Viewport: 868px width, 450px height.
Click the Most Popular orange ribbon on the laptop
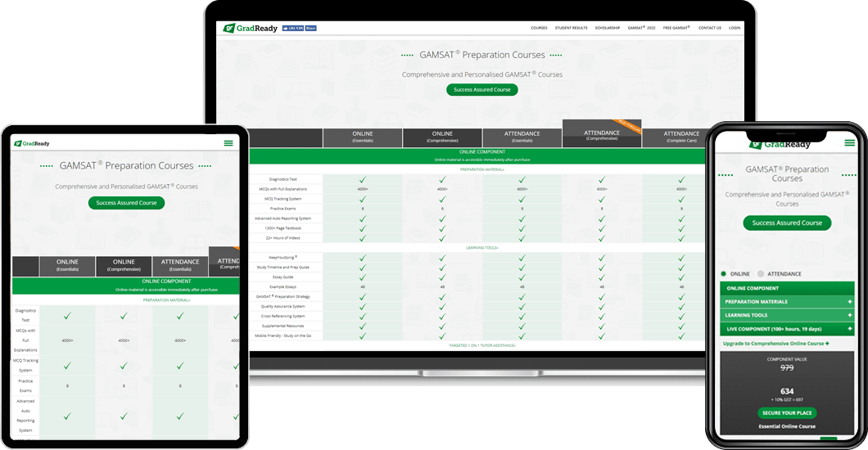[x=628, y=127]
